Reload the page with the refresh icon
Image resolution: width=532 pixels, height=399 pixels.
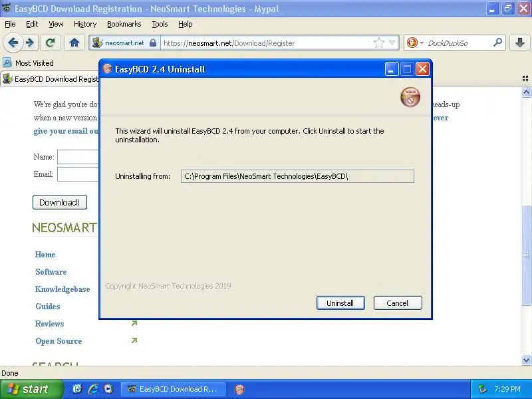(51, 43)
